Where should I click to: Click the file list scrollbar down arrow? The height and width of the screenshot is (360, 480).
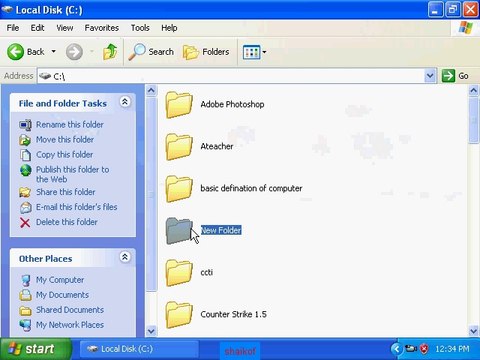click(x=474, y=331)
